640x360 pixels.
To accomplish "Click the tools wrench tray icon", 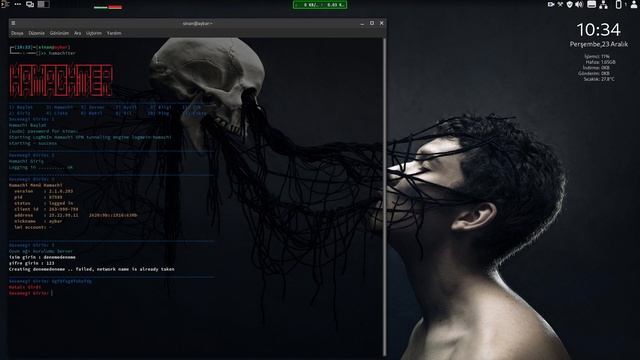I will (560, 4).
